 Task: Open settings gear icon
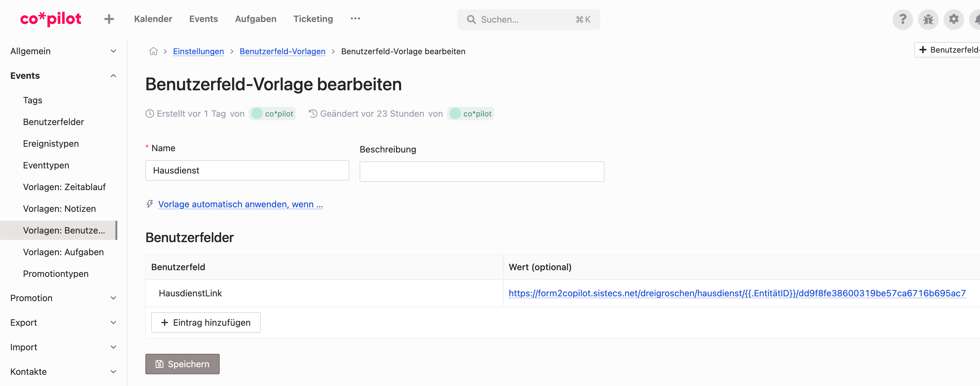[x=953, y=19]
